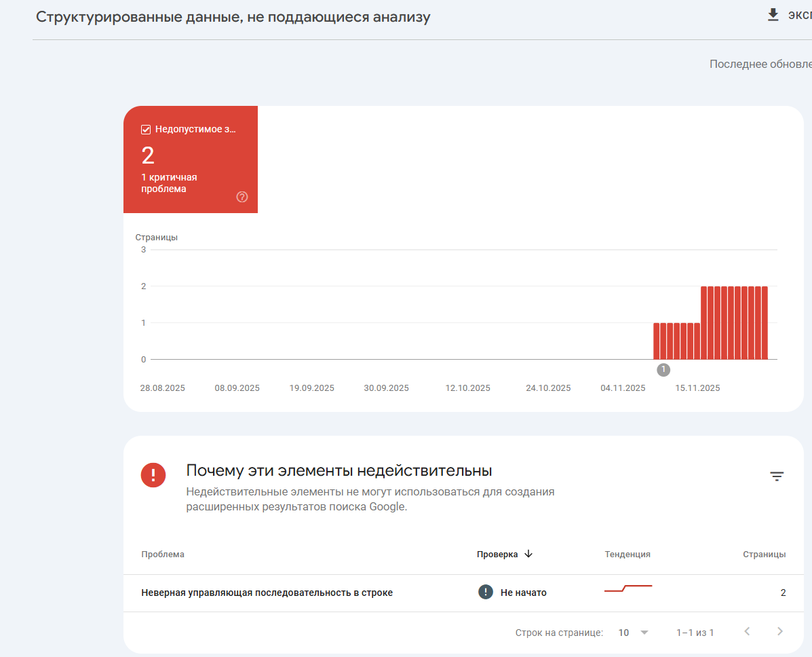Click 'Проблема' column header
This screenshot has width=812, height=657.
(x=163, y=555)
